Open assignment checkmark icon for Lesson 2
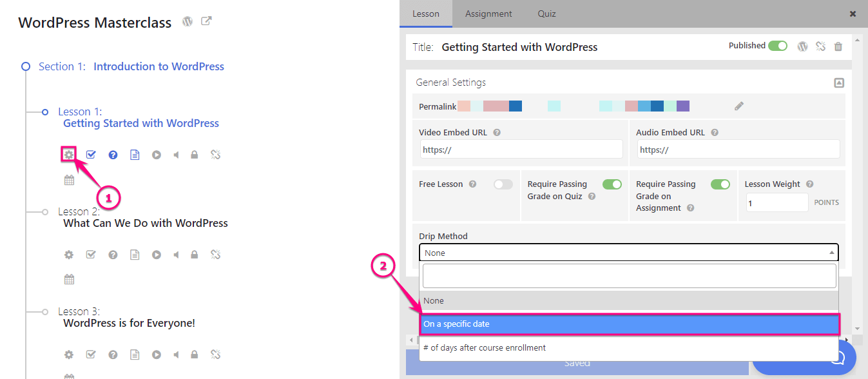The image size is (868, 379). pos(91,255)
